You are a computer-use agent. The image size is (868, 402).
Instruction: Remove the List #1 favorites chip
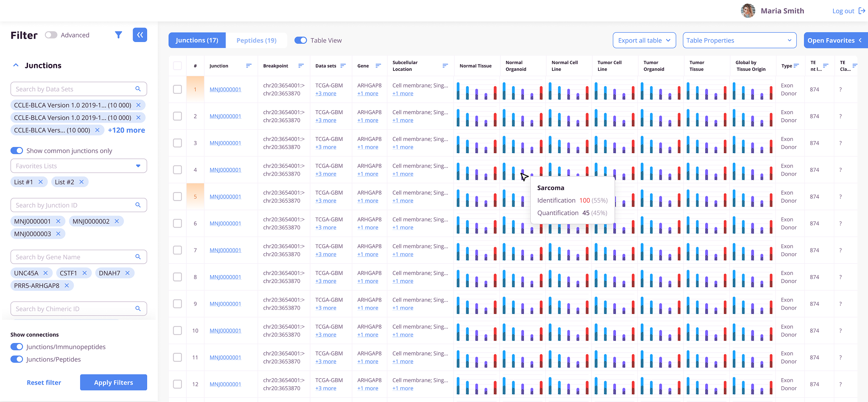(41, 182)
